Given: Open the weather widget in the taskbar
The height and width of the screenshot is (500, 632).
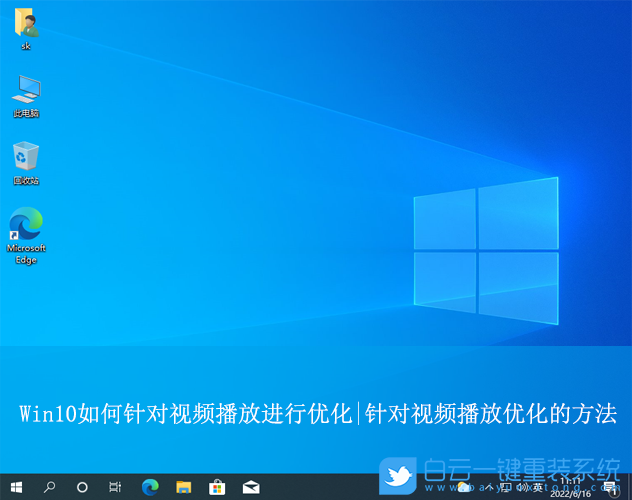Looking at the screenshot, I should (464, 487).
